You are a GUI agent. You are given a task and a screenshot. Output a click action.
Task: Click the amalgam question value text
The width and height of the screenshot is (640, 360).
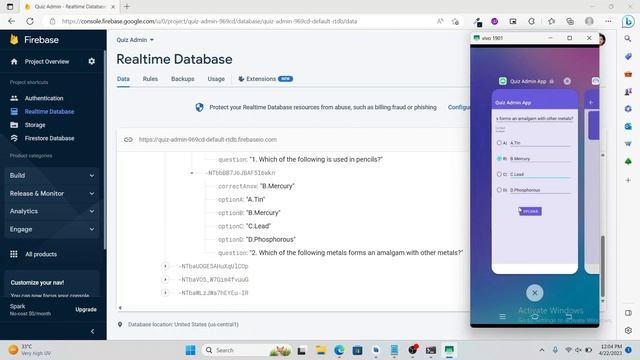coord(356,253)
